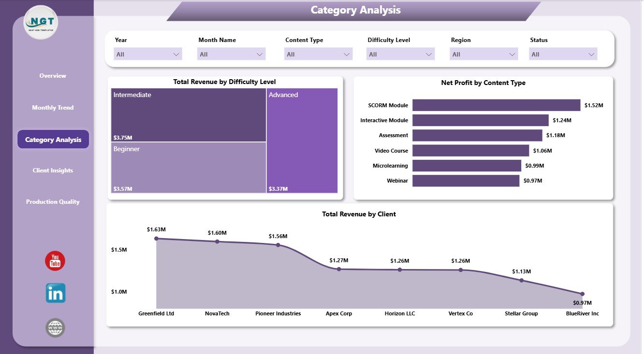Image resolution: width=644 pixels, height=354 pixels.
Task: Expand the Year filter dropdown
Action: click(x=148, y=54)
